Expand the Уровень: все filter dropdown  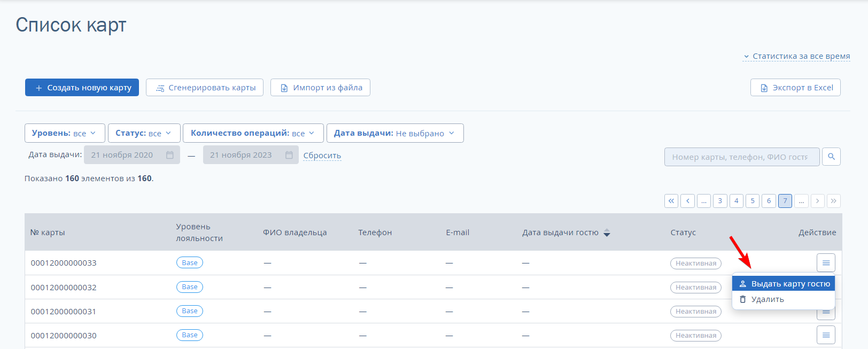click(65, 133)
